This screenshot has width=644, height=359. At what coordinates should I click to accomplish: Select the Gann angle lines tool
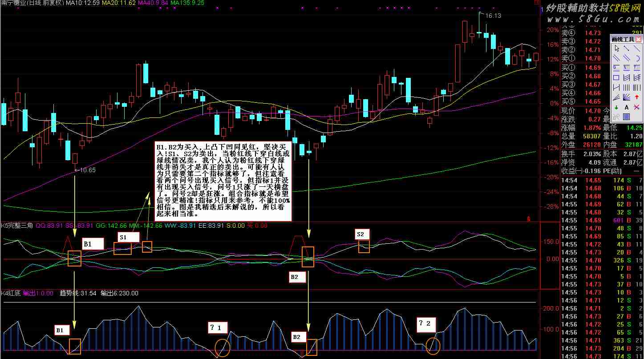[616, 97]
